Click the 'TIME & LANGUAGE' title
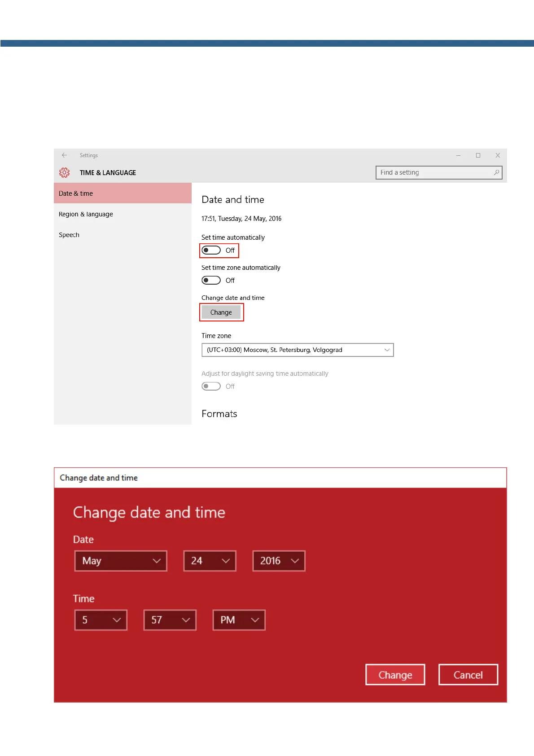This screenshot has width=534, height=756. [x=108, y=173]
